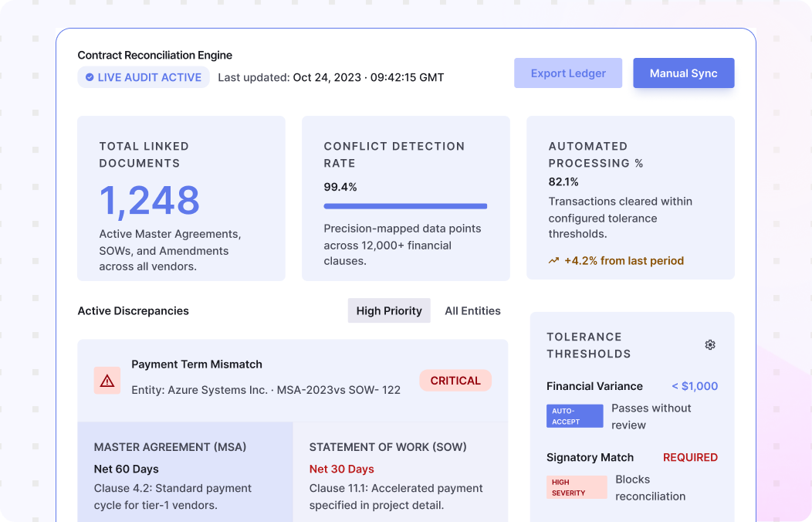
Task: Click the conflict detection rate progress bar
Action: click(405, 206)
